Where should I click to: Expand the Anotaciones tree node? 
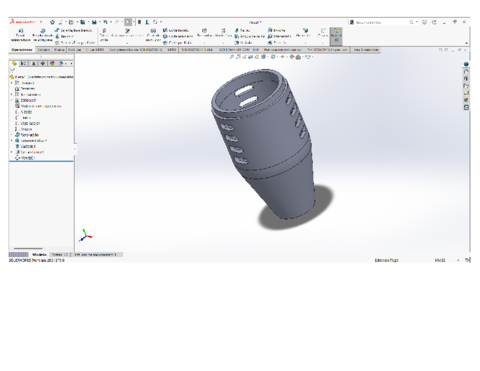point(12,94)
